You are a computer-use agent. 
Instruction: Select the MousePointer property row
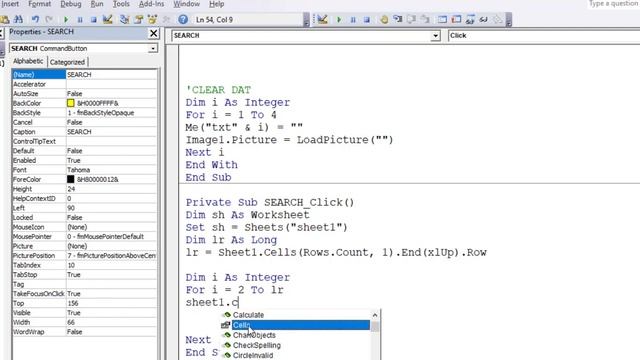(84, 237)
